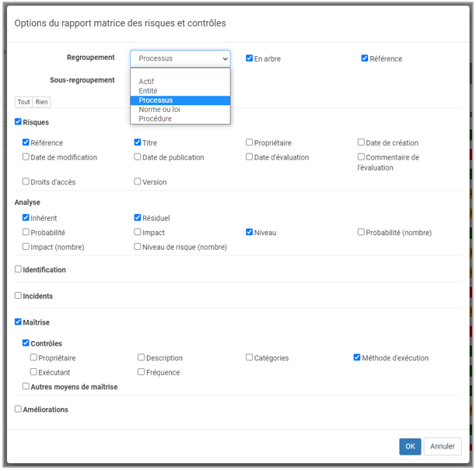Click the 'Tout' button

click(24, 102)
